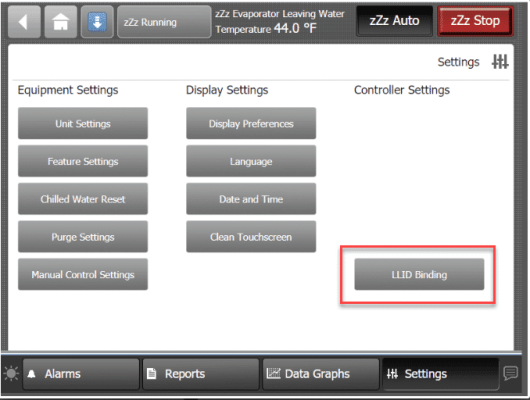The height and width of the screenshot is (400, 530).
Task: Click the Display Settings heading
Action: click(x=227, y=90)
